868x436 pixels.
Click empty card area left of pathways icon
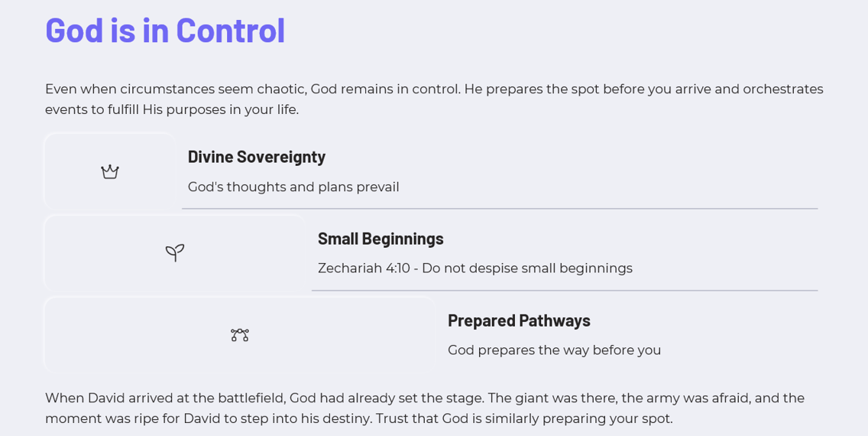[x=138, y=335]
